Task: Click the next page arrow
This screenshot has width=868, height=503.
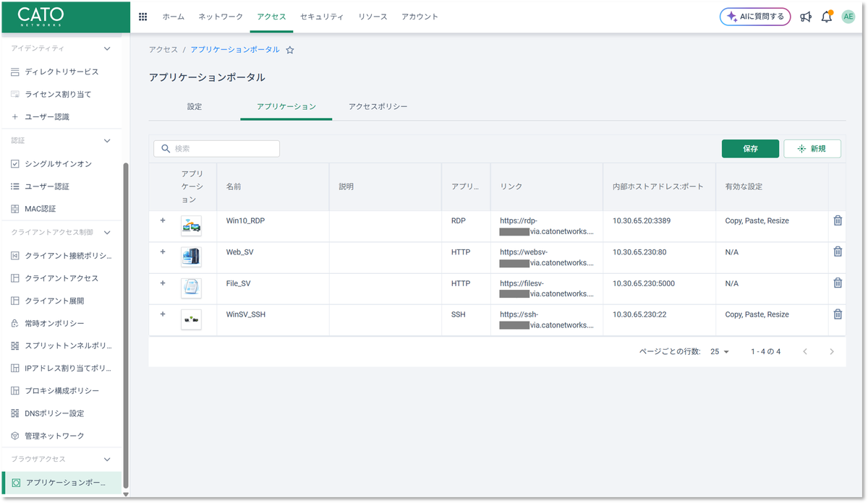Action: pyautogui.click(x=830, y=351)
